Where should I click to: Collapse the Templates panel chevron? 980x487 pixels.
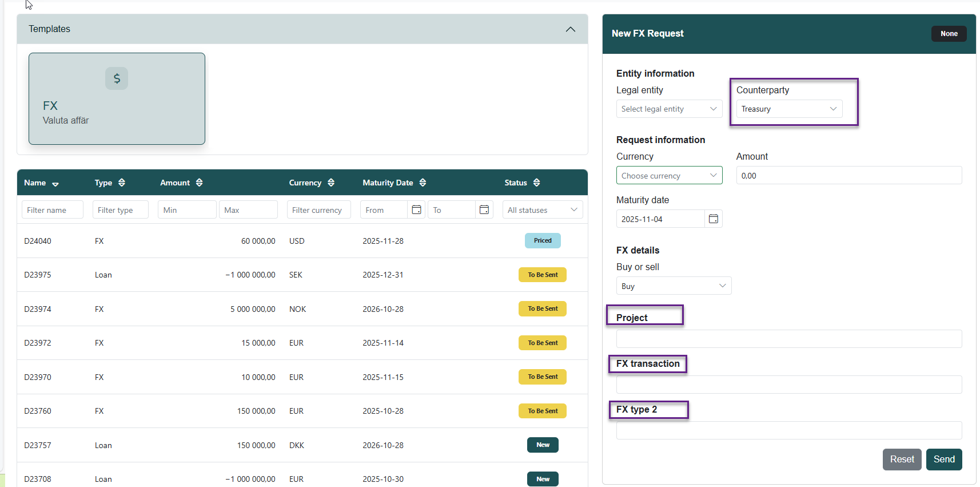click(x=570, y=29)
